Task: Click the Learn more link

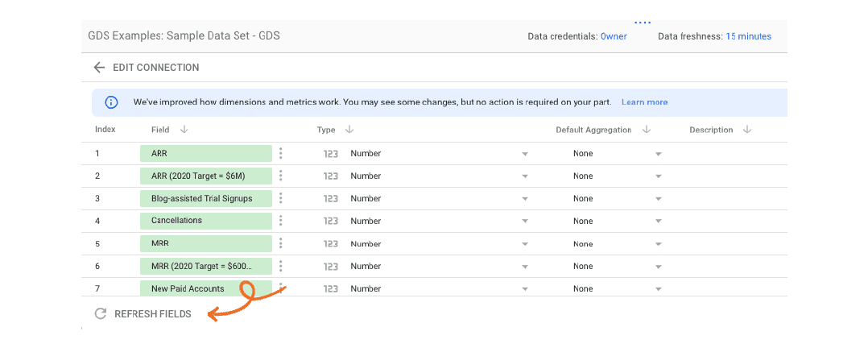Action: coord(644,102)
